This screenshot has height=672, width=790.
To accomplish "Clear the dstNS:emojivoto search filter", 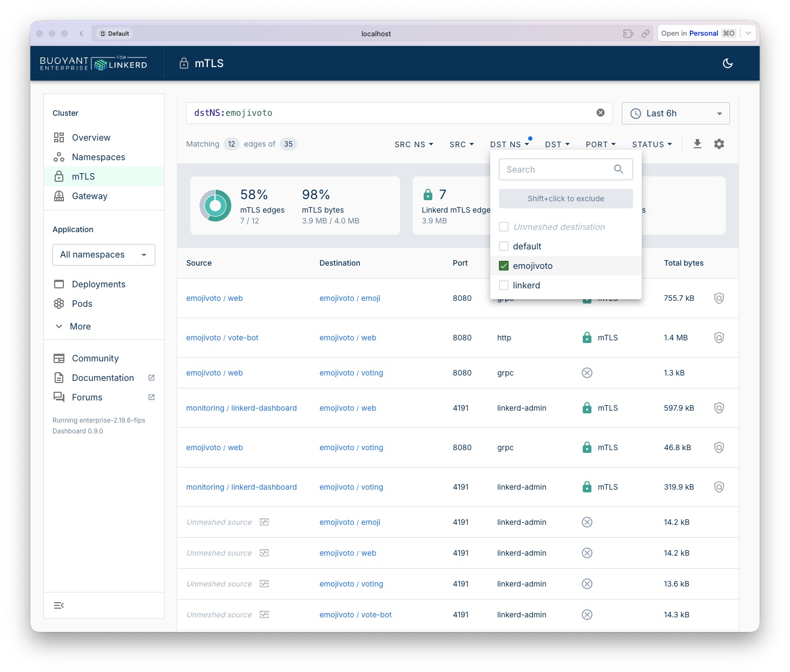I will click(600, 113).
